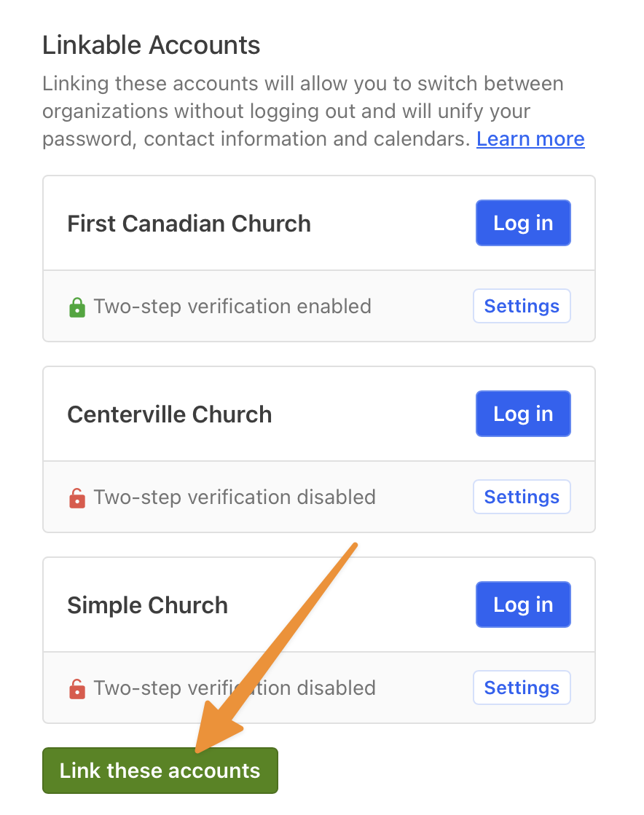
Task: Click Simple Church's Two-step verification disabled text
Action: tap(235, 688)
